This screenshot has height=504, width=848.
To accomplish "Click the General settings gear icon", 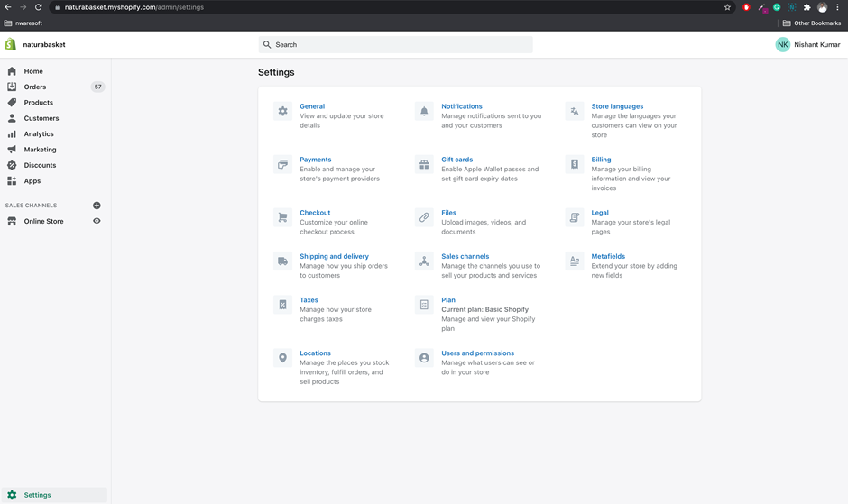I will pyautogui.click(x=282, y=111).
